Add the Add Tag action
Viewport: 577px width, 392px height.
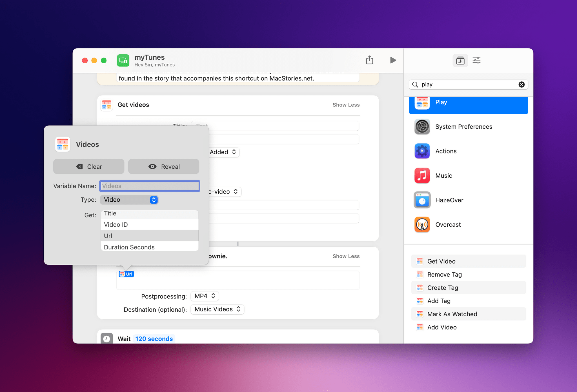(x=468, y=301)
